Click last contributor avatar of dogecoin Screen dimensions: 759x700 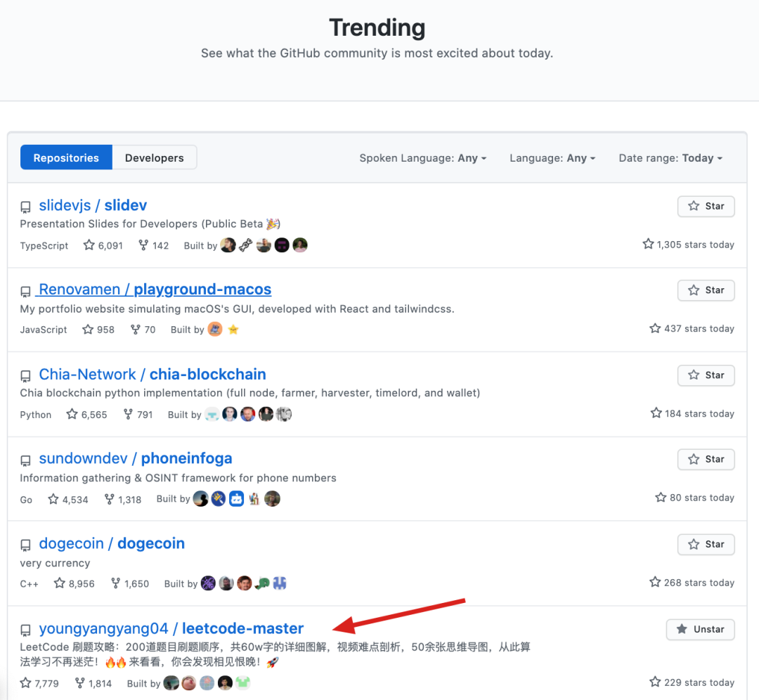click(x=280, y=583)
